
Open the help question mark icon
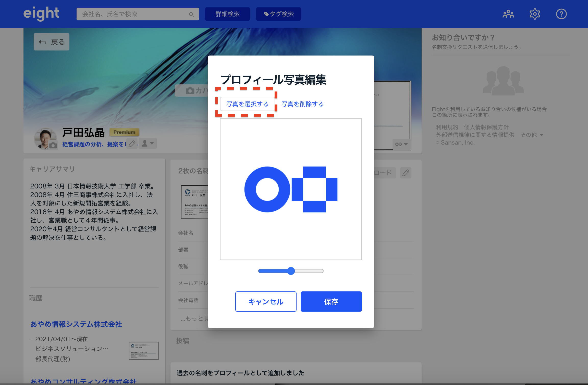561,14
